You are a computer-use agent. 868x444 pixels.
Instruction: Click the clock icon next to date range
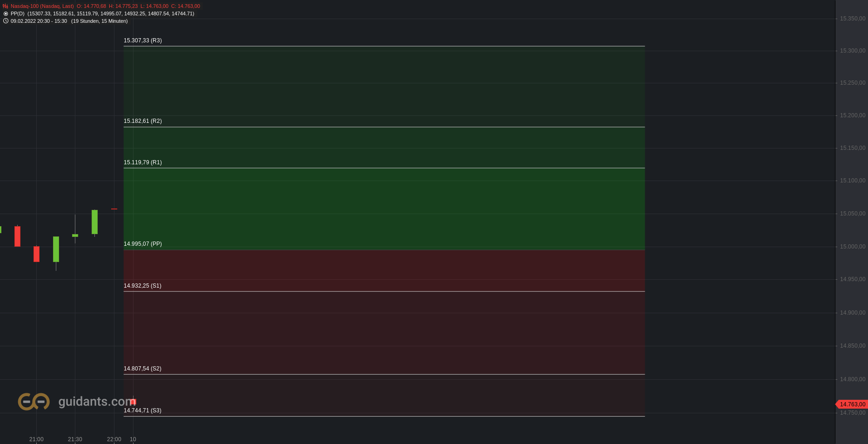[6, 21]
